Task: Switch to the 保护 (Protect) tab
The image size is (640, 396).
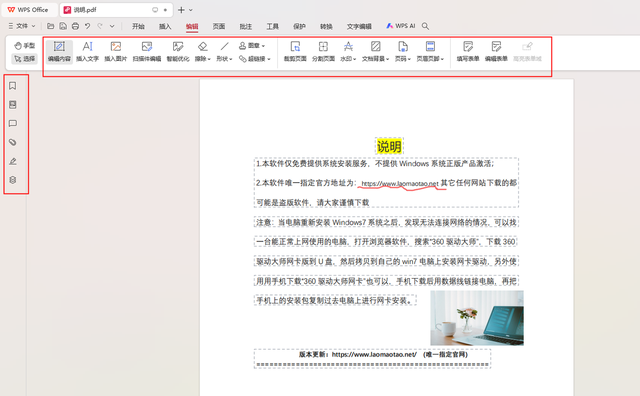Action: pyautogui.click(x=299, y=26)
